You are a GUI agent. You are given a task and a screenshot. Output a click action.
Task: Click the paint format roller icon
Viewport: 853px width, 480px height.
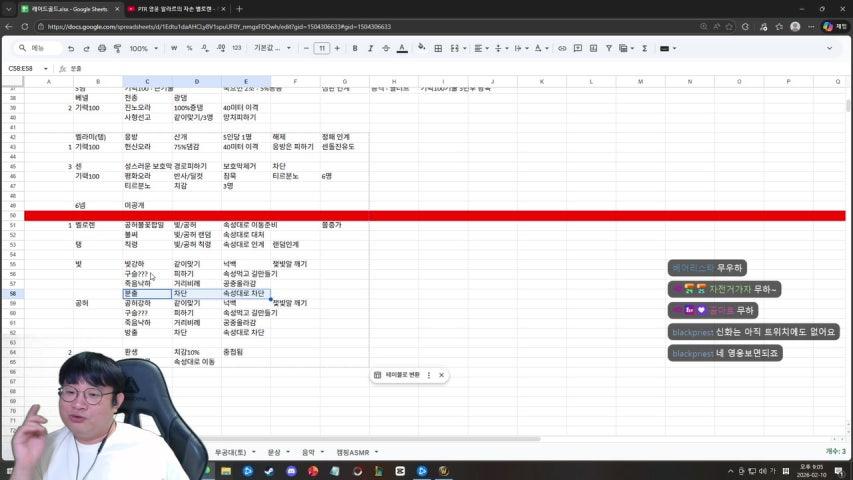point(116,48)
